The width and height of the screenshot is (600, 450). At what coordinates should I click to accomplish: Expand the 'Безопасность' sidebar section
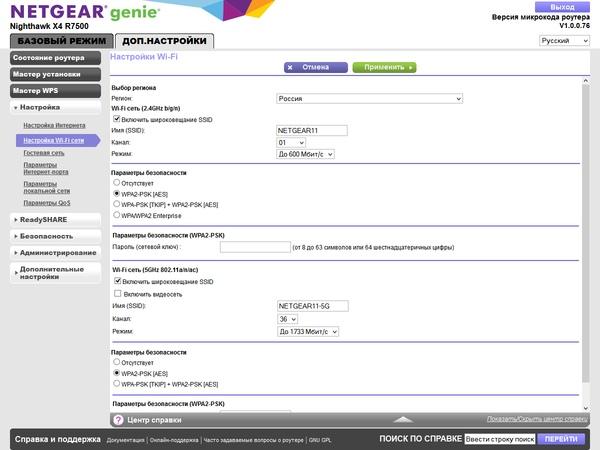(x=55, y=236)
